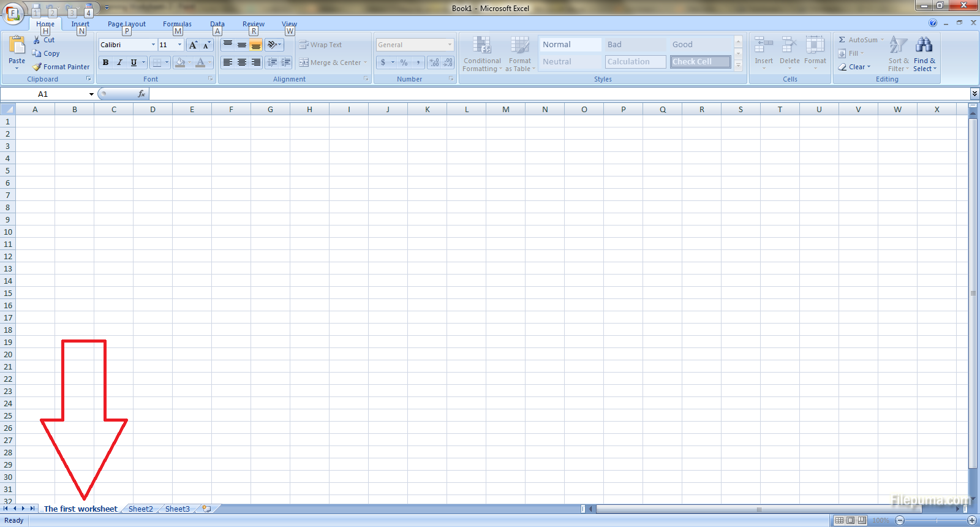Image resolution: width=980 pixels, height=527 pixels.
Task: Switch to the Formulas tab
Action: tap(177, 24)
